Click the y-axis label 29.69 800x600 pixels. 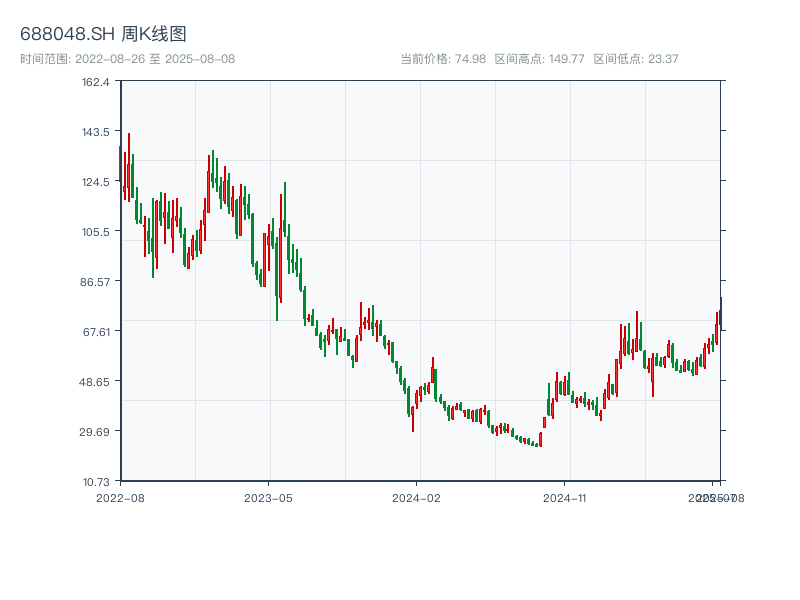click(94, 432)
